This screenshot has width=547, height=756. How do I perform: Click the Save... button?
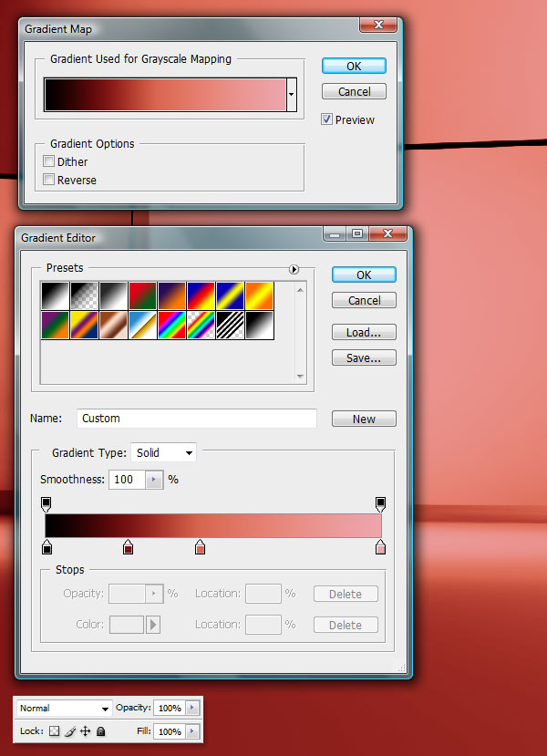(x=364, y=357)
